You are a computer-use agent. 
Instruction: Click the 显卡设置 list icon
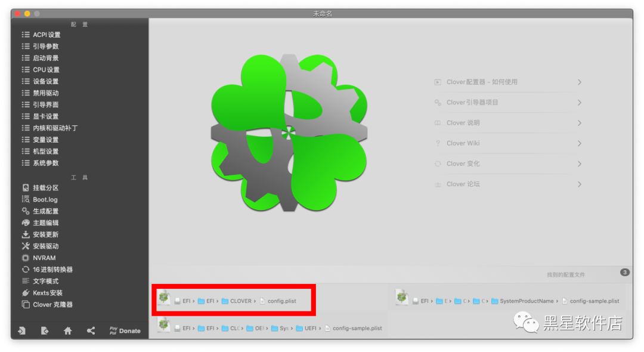pos(26,117)
